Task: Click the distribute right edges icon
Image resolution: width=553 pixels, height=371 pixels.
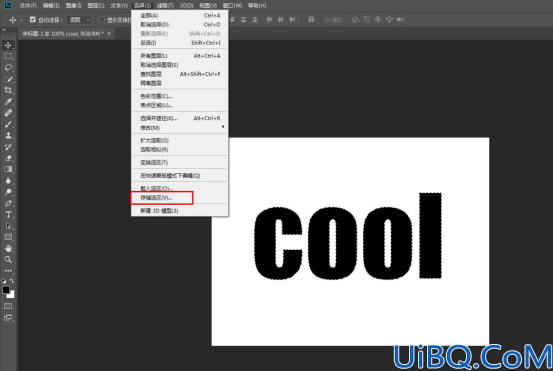Action: coord(292,19)
